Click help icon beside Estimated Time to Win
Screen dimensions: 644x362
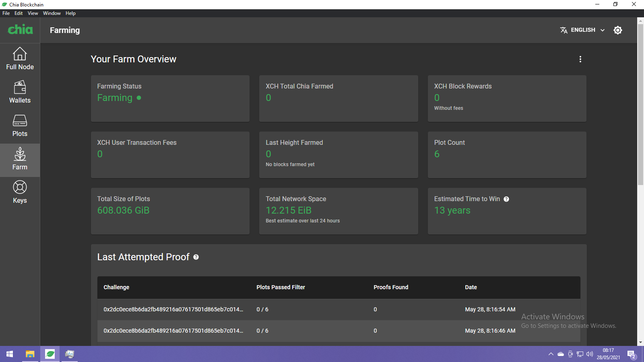506,199
